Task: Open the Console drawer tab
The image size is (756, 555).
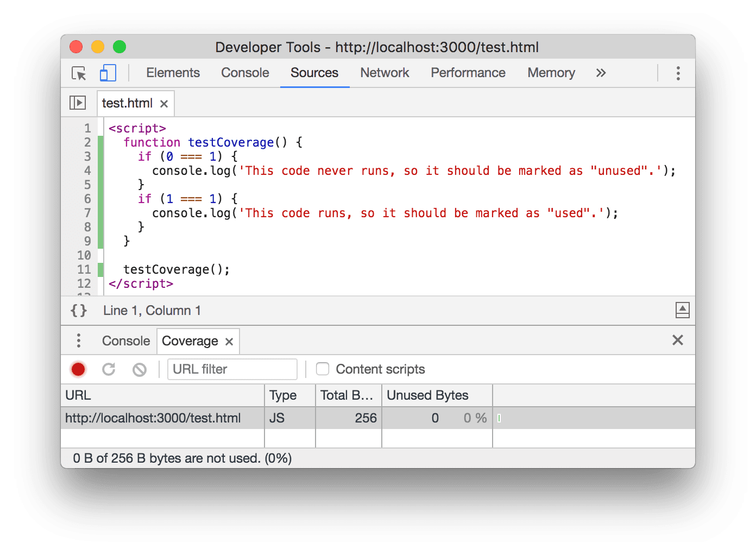Action: [125, 340]
